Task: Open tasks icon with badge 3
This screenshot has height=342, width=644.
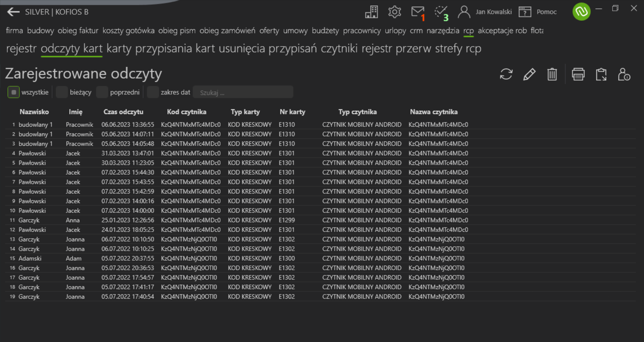Action: (x=441, y=13)
